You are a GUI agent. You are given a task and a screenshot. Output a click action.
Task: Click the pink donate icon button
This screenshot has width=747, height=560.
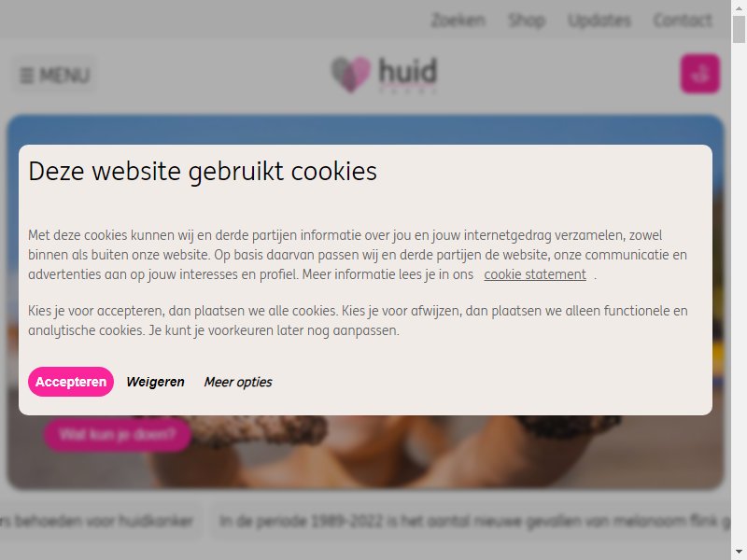click(x=699, y=74)
